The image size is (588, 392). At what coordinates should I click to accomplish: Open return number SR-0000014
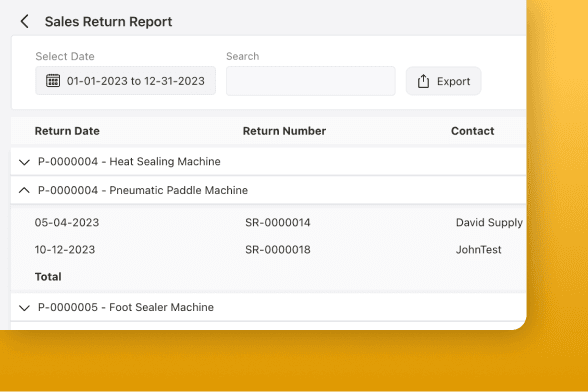pos(278,222)
